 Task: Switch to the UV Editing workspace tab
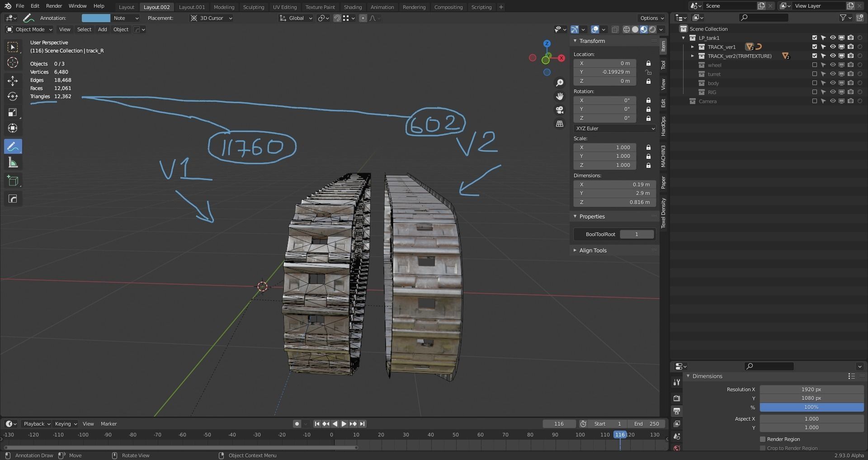click(x=285, y=7)
